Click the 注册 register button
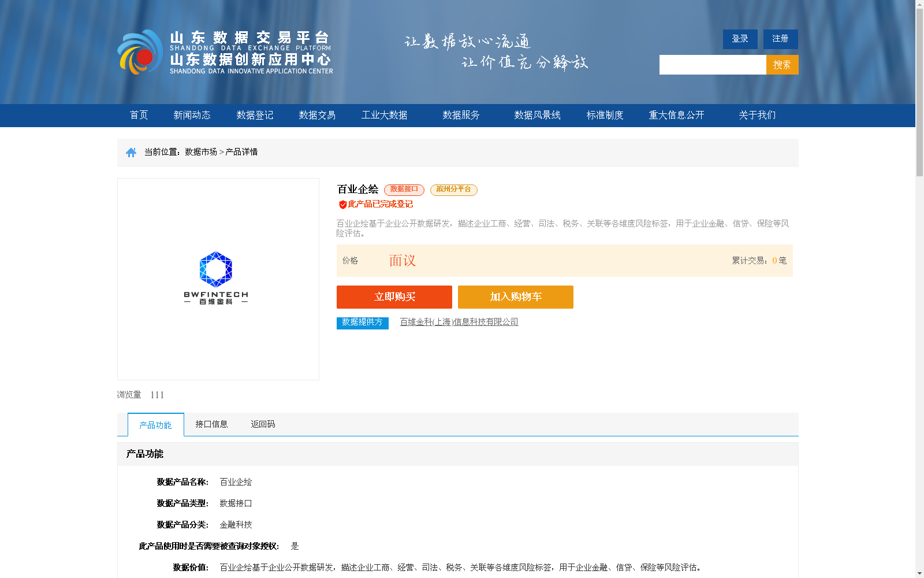This screenshot has width=924, height=578. (781, 39)
